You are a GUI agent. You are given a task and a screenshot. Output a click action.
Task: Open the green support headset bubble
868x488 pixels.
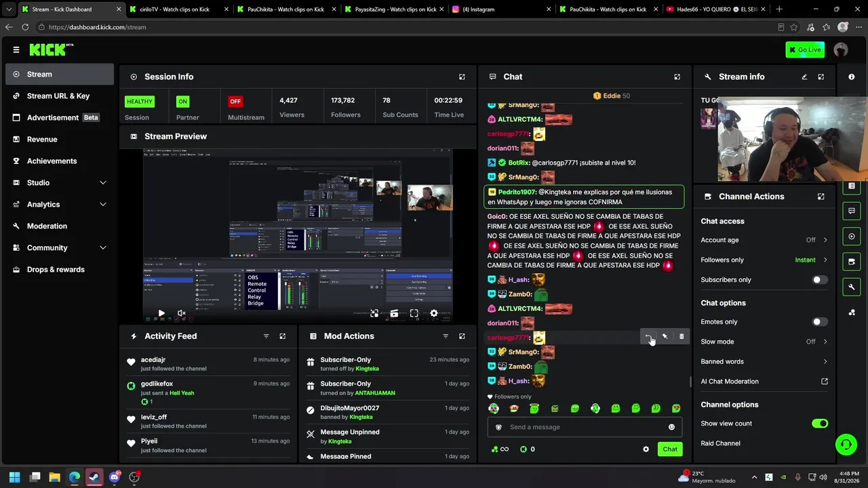point(846,445)
